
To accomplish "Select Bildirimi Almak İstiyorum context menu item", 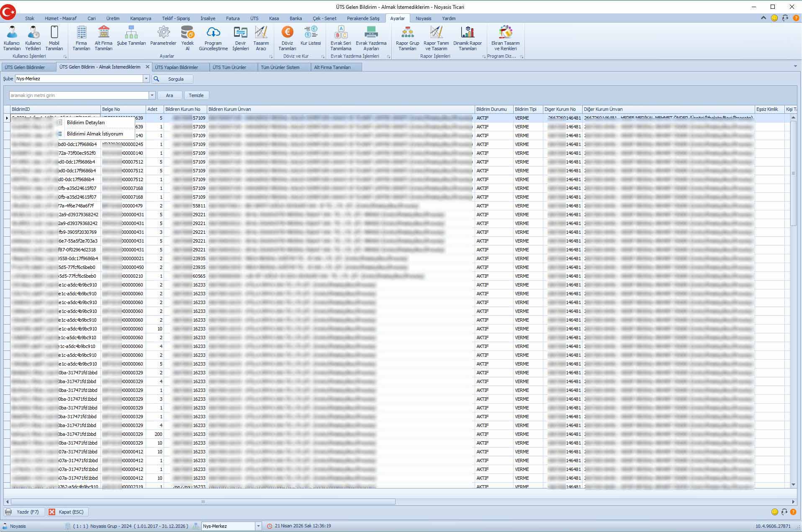I will [x=95, y=134].
